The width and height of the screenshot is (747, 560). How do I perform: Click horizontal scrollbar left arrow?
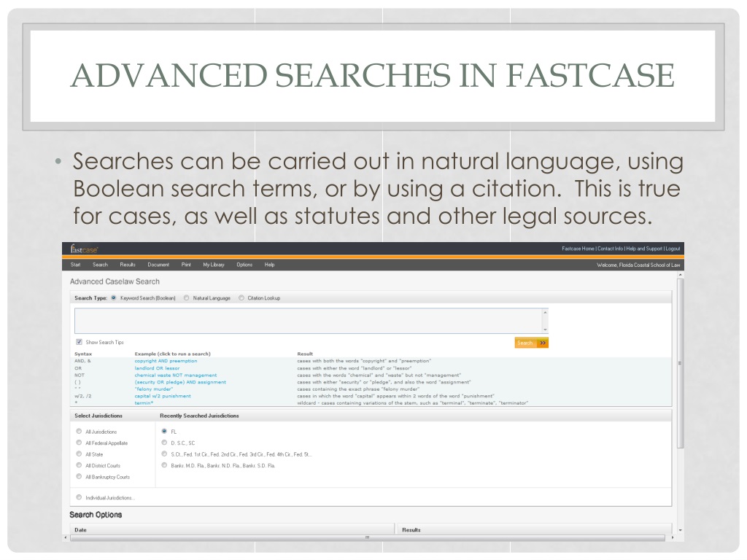click(x=66, y=537)
